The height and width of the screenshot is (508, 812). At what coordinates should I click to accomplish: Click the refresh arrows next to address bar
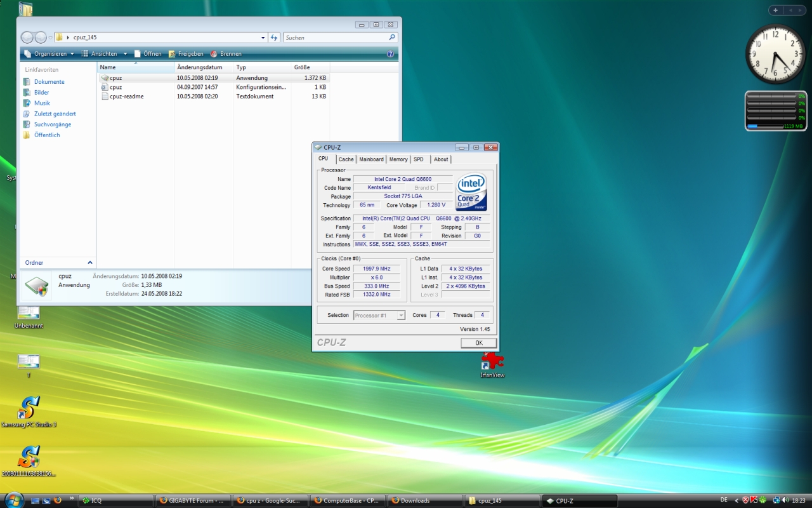[x=273, y=37]
